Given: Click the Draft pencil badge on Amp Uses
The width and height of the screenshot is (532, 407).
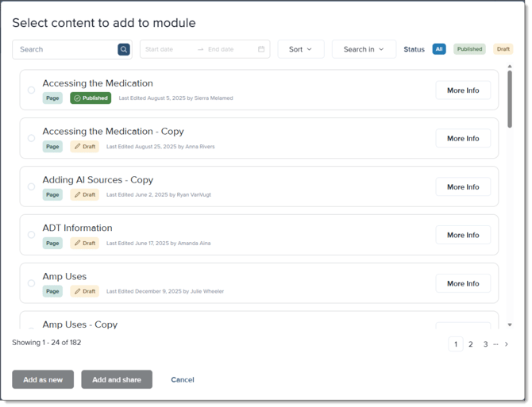Looking at the screenshot, I should click(85, 291).
